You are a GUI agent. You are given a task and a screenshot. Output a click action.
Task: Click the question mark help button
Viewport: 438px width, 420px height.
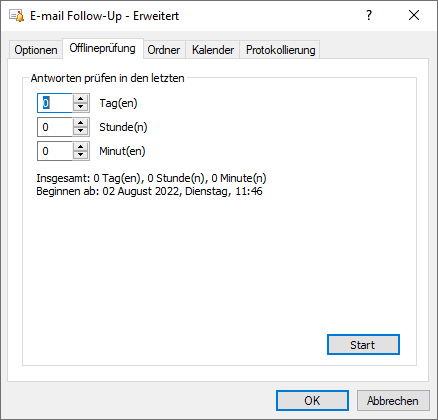point(369,15)
